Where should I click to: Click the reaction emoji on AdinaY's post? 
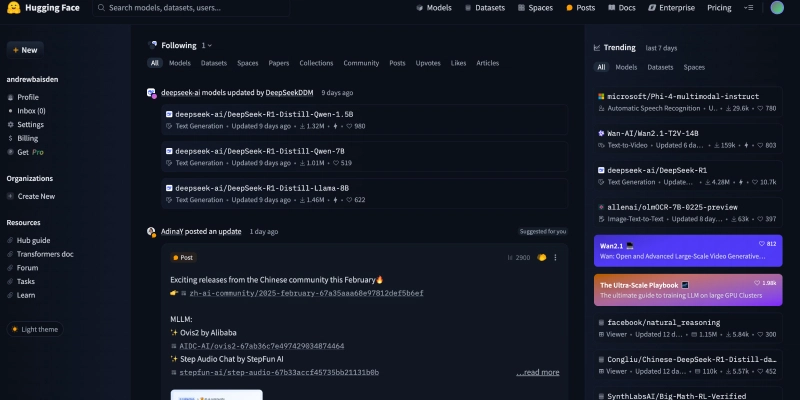coord(541,257)
